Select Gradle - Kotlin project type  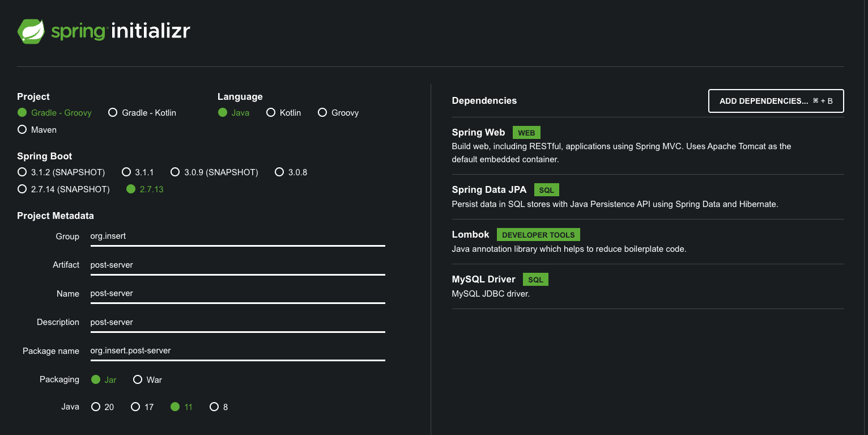[x=142, y=113]
